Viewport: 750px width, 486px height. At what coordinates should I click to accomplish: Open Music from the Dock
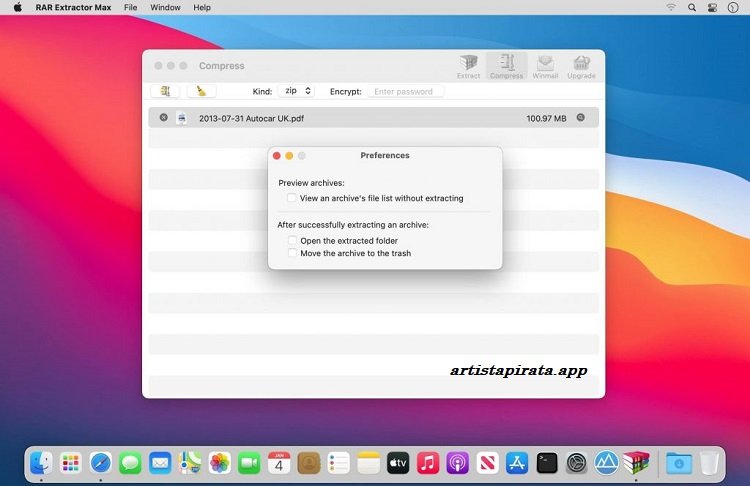428,463
